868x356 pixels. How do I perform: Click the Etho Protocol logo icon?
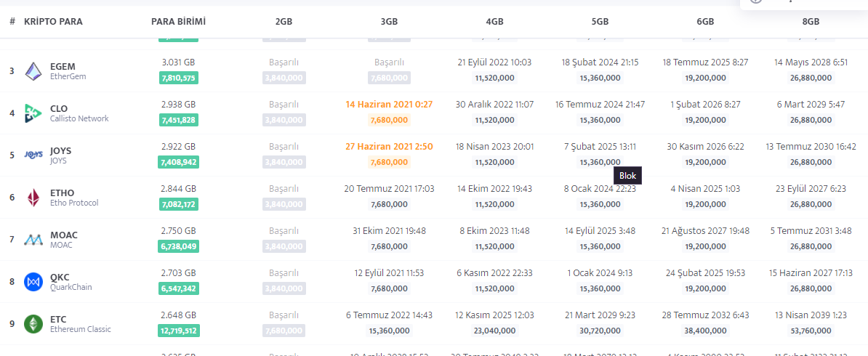click(x=34, y=198)
